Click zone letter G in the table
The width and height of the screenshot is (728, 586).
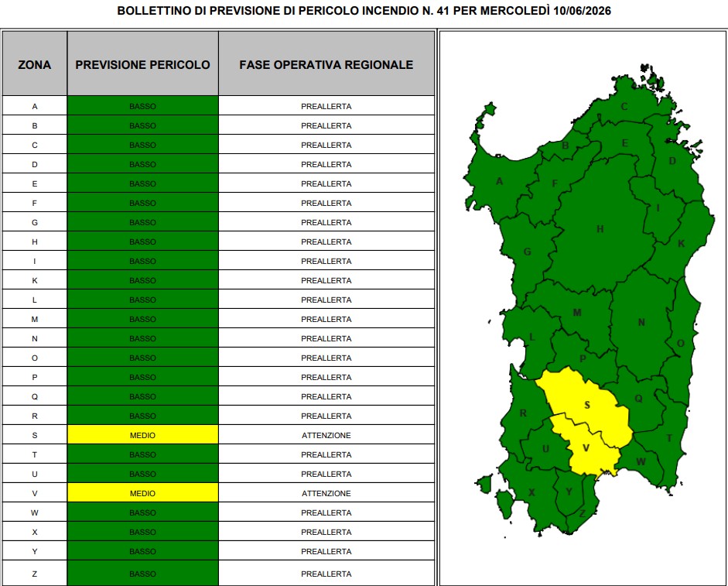[x=35, y=223]
